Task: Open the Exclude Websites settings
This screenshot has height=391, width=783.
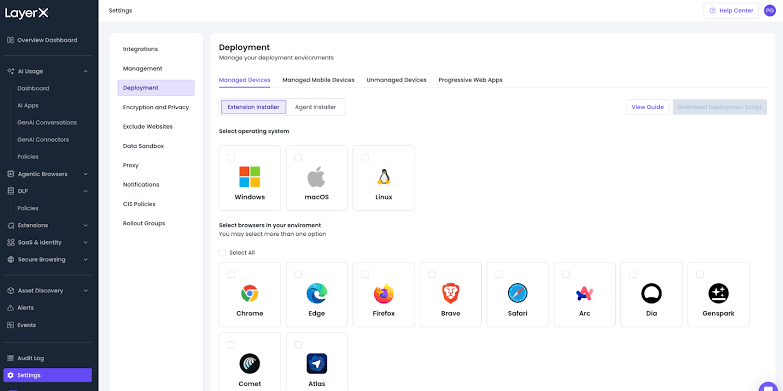Action: coord(148,127)
